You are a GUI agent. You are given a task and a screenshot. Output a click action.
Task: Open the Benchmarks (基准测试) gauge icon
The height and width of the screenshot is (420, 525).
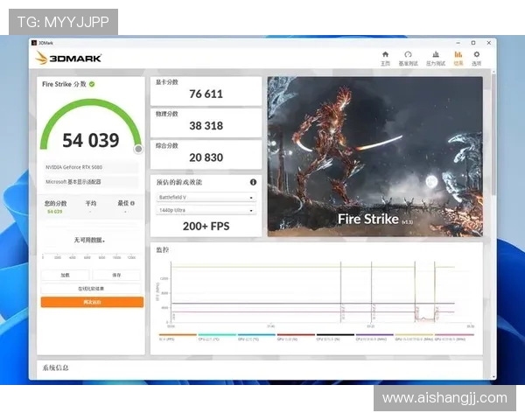[408, 57]
